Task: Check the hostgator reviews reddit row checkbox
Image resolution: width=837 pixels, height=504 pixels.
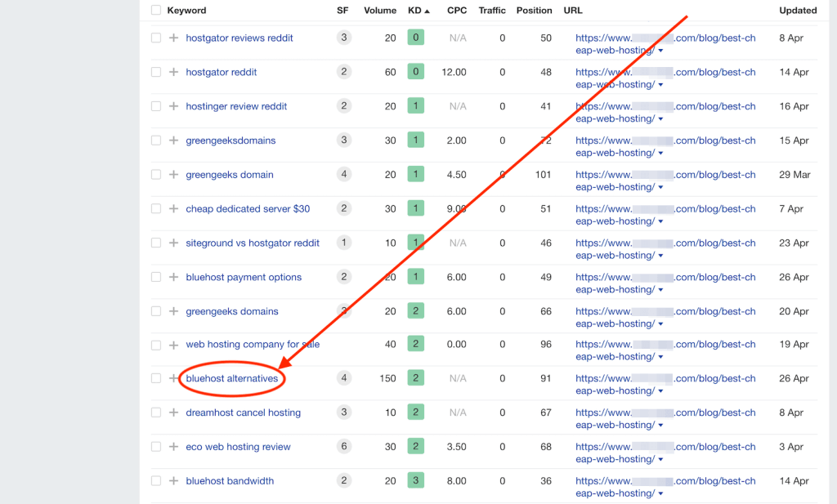Action: tap(156, 38)
